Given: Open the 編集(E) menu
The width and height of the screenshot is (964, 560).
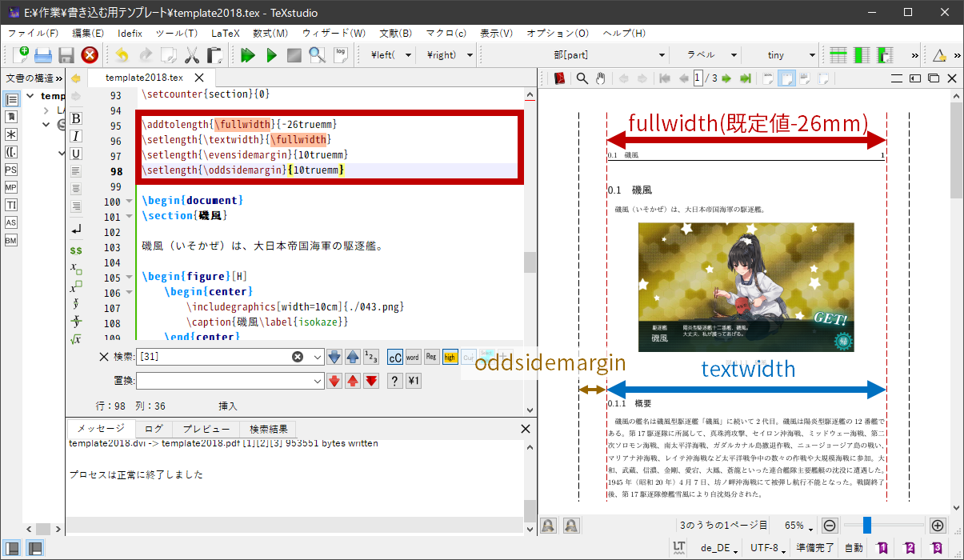Looking at the screenshot, I should (x=88, y=33).
